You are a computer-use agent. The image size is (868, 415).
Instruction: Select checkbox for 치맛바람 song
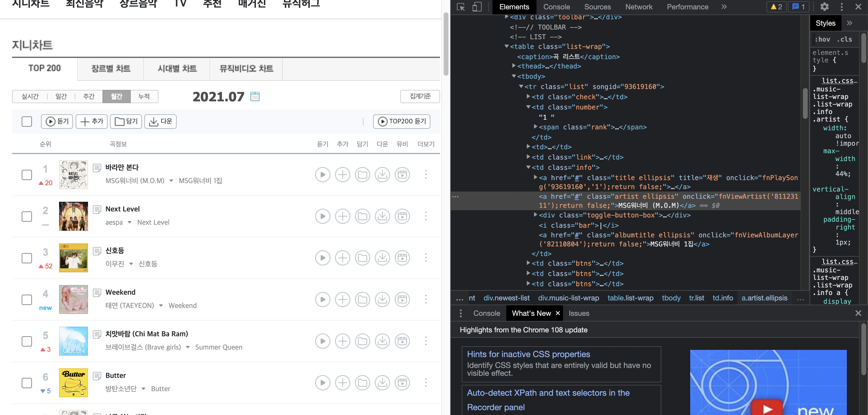pyautogui.click(x=27, y=341)
